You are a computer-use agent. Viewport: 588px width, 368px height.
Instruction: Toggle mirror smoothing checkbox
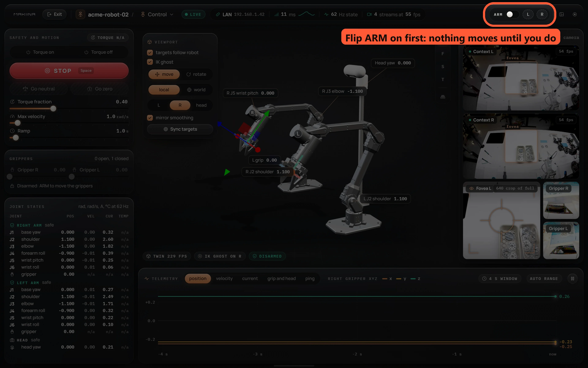point(150,118)
